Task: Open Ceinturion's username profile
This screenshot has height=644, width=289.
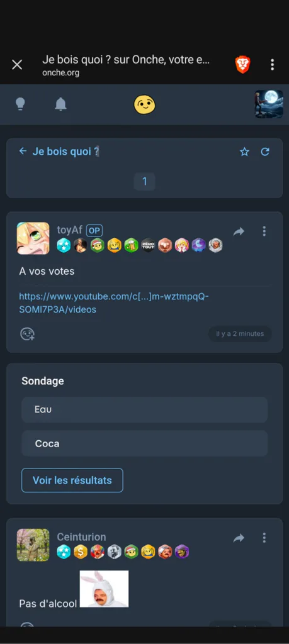Action: 81,537
